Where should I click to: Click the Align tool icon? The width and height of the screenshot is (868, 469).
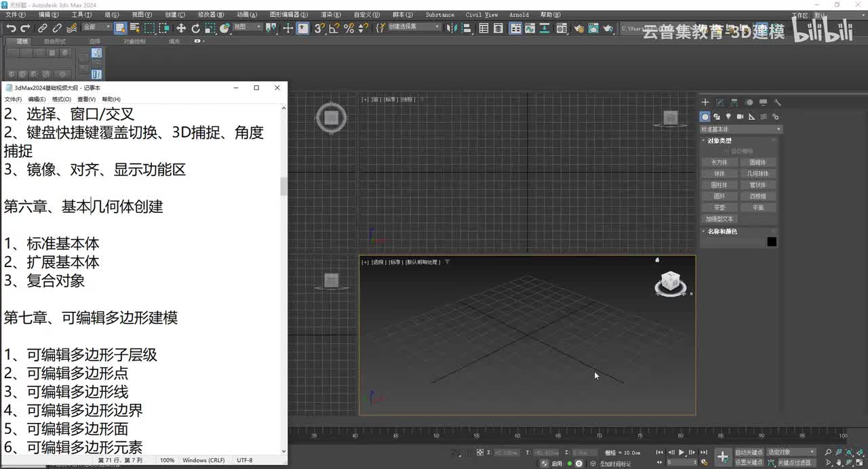point(467,28)
